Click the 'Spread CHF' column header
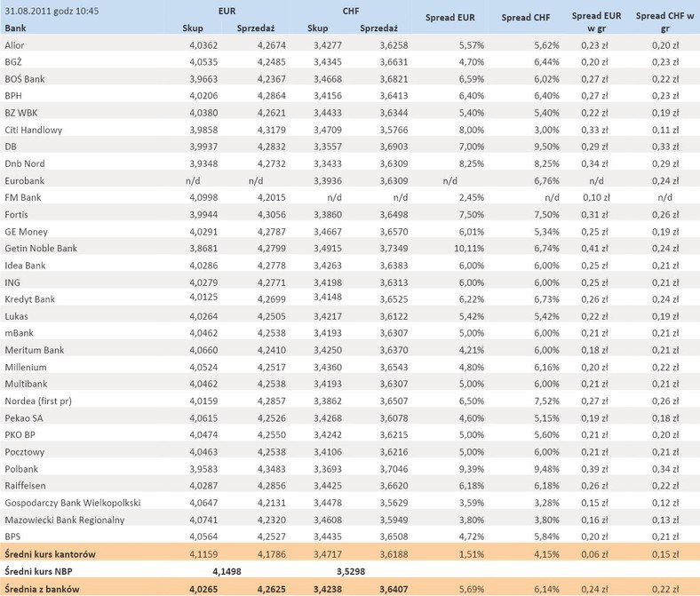 point(526,18)
